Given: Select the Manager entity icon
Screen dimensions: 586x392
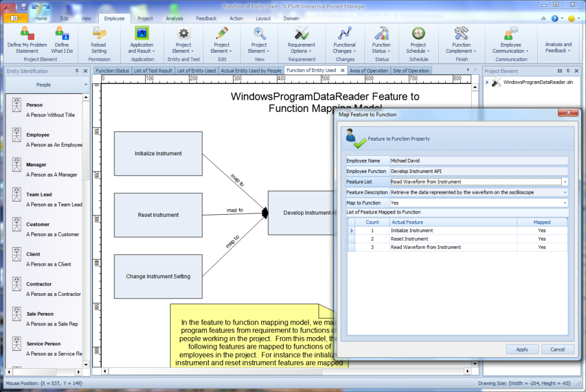Looking at the screenshot, I should click(x=16, y=165).
